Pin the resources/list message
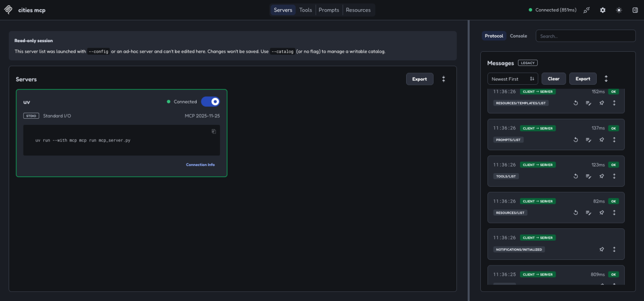 click(602, 213)
